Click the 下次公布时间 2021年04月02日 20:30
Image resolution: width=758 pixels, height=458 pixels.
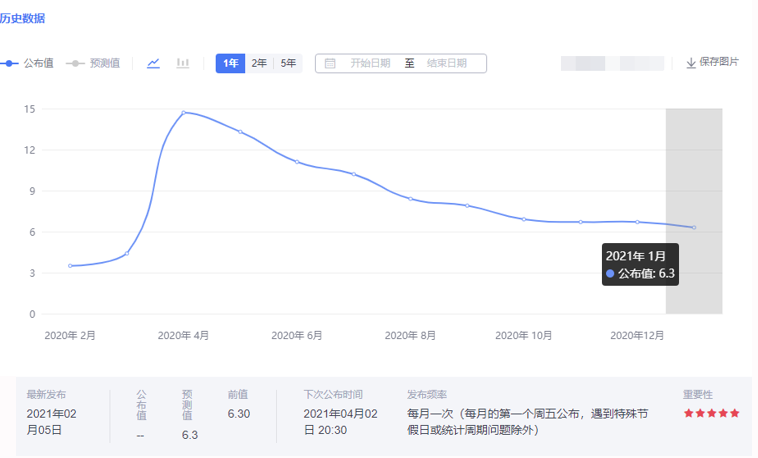click(340, 422)
